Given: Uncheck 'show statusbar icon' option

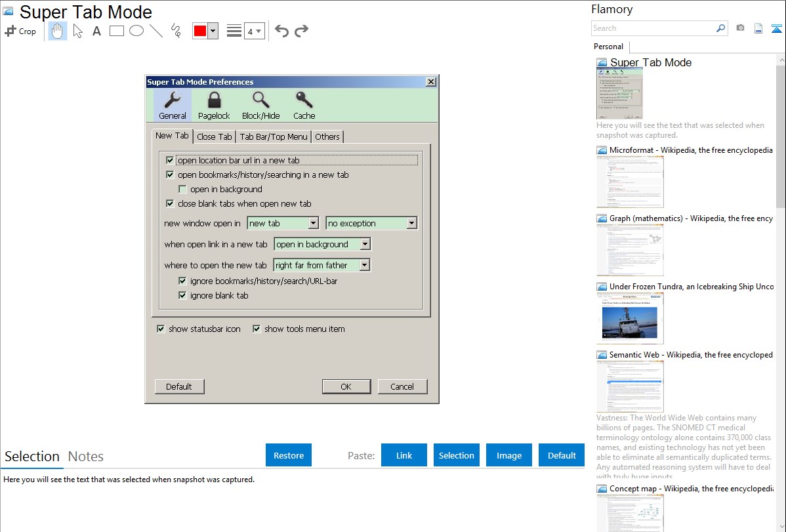Looking at the screenshot, I should point(161,329).
